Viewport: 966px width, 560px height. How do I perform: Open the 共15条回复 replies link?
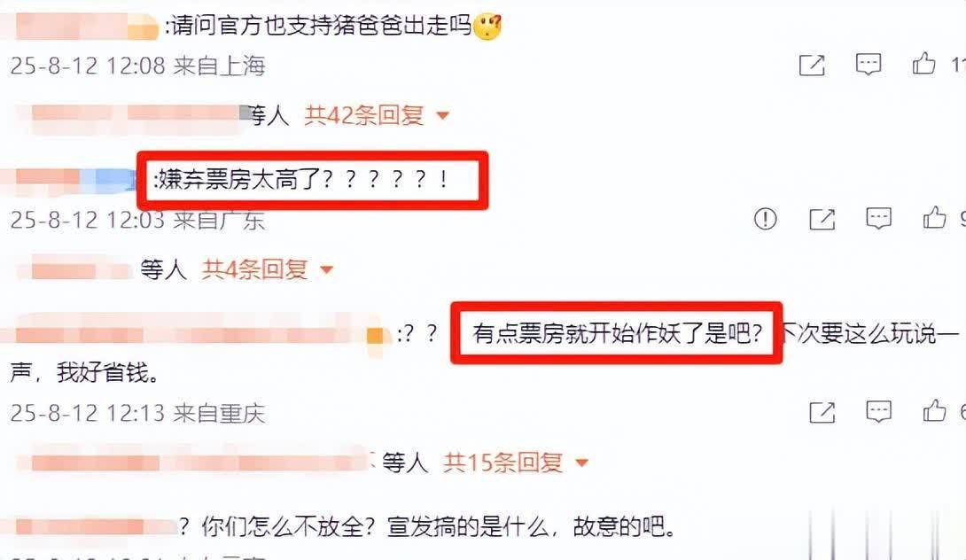pyautogui.click(x=503, y=462)
